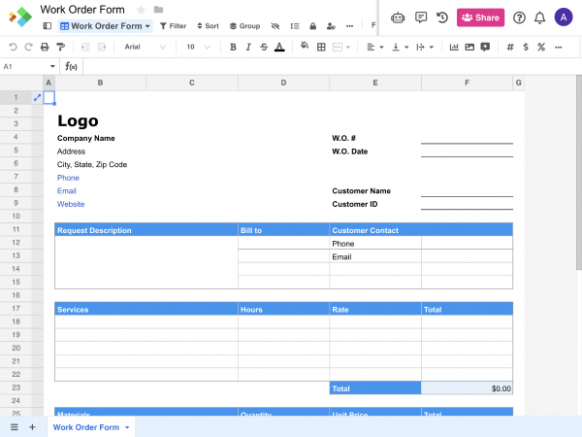
Task: Open the font size 10 dropdown
Action: 198,47
